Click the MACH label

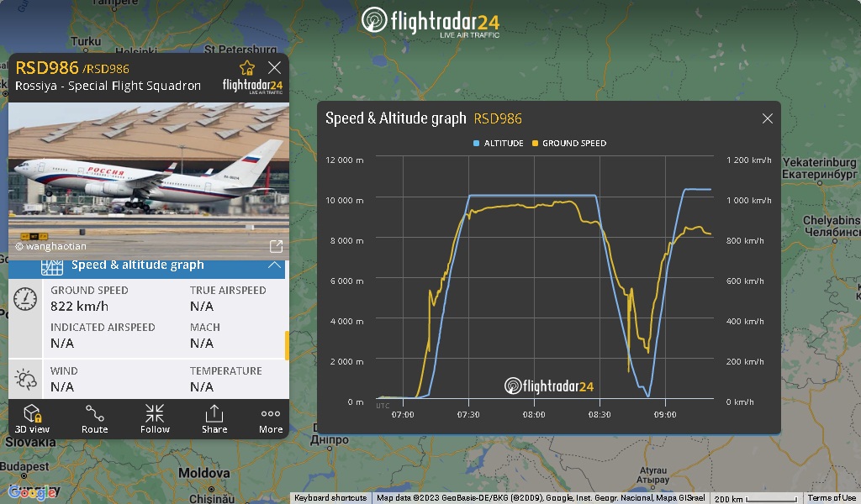pos(205,328)
